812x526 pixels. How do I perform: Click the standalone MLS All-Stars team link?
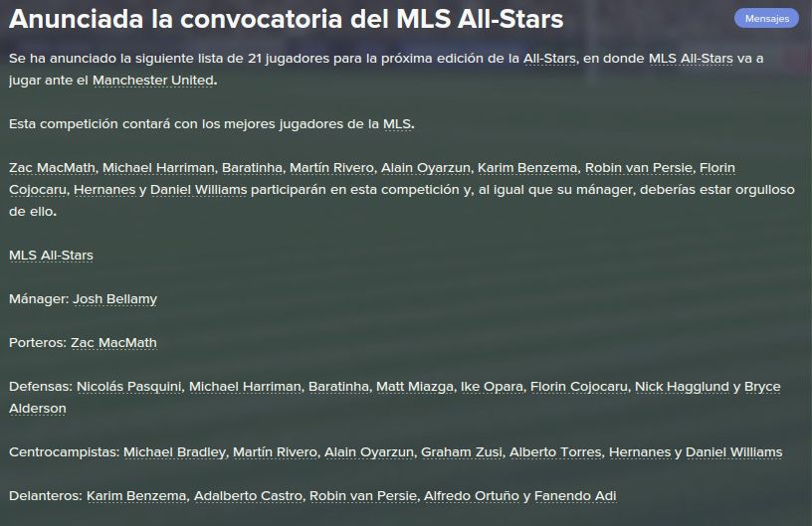(52, 255)
